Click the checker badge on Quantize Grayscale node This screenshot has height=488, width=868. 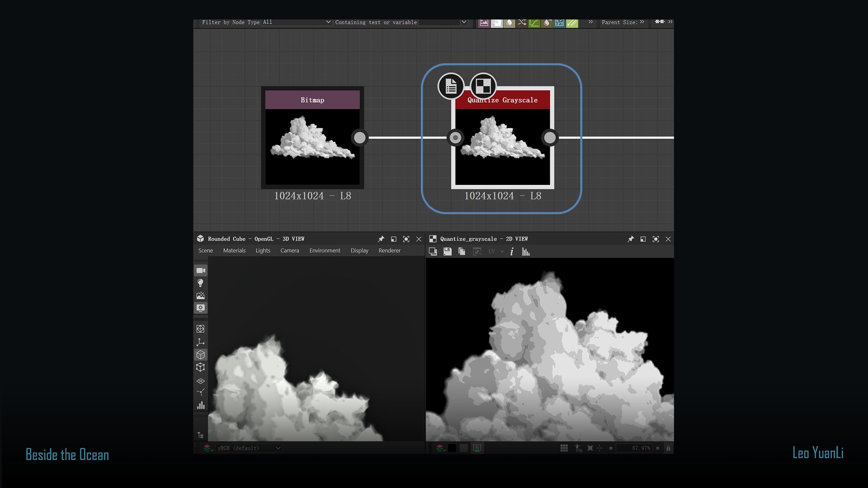coord(483,86)
